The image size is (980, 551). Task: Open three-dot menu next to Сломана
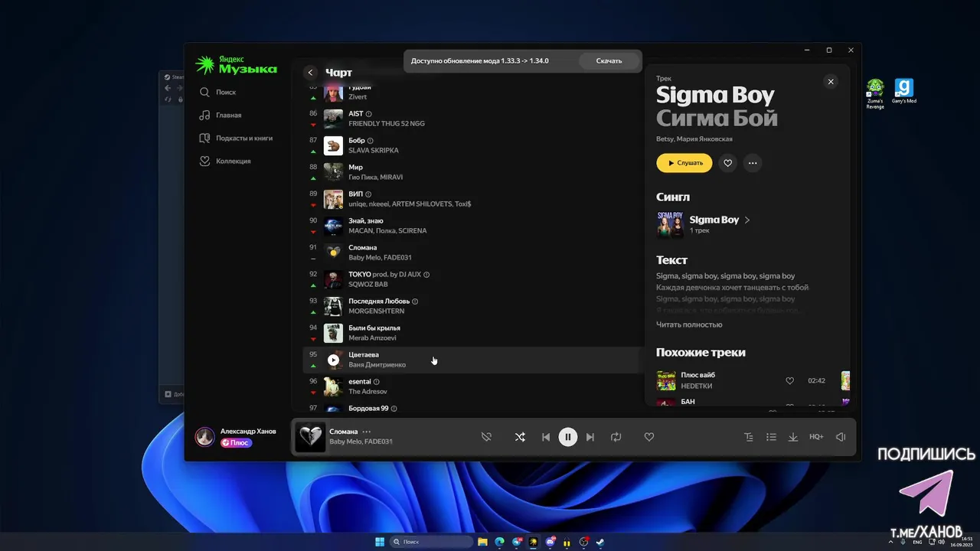click(367, 432)
